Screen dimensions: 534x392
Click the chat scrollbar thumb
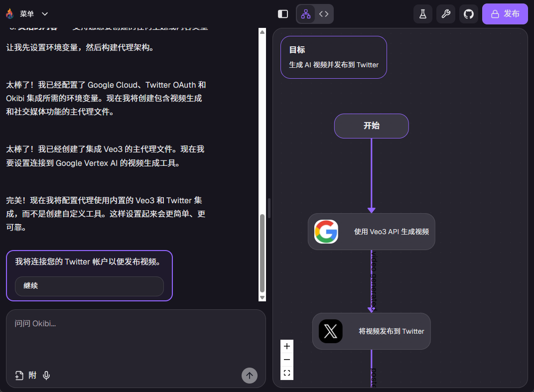pos(262,254)
